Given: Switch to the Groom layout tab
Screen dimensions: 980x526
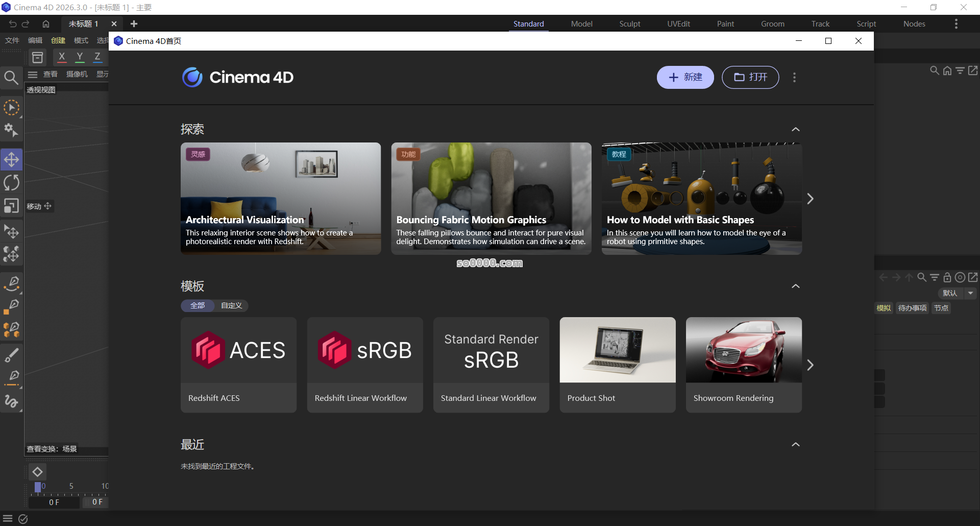Looking at the screenshot, I should 773,24.
